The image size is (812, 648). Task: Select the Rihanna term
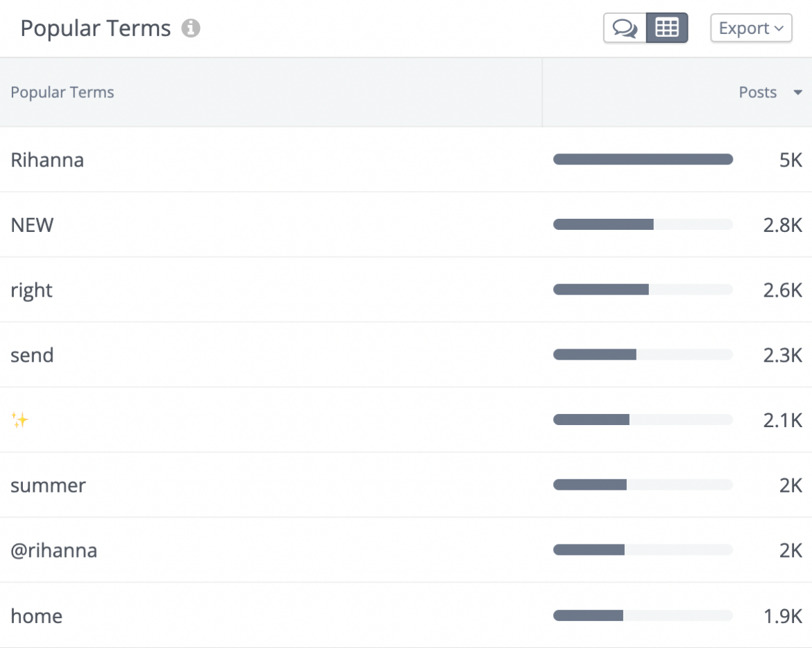click(46, 160)
